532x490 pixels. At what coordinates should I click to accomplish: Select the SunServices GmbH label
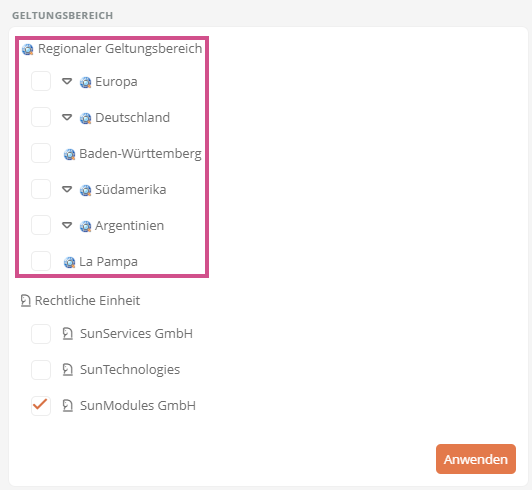tap(136, 334)
